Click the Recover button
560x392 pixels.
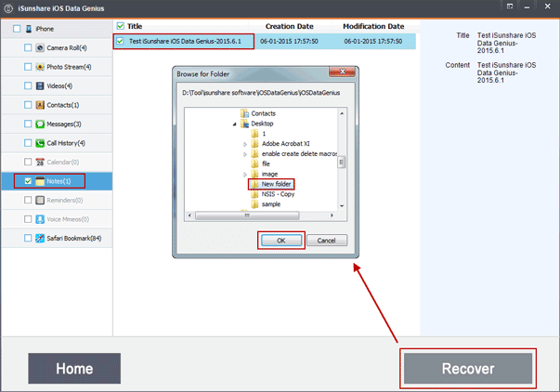(x=468, y=369)
